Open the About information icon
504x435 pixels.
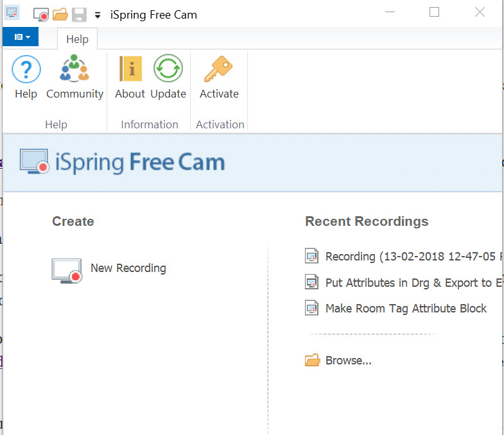(x=130, y=70)
